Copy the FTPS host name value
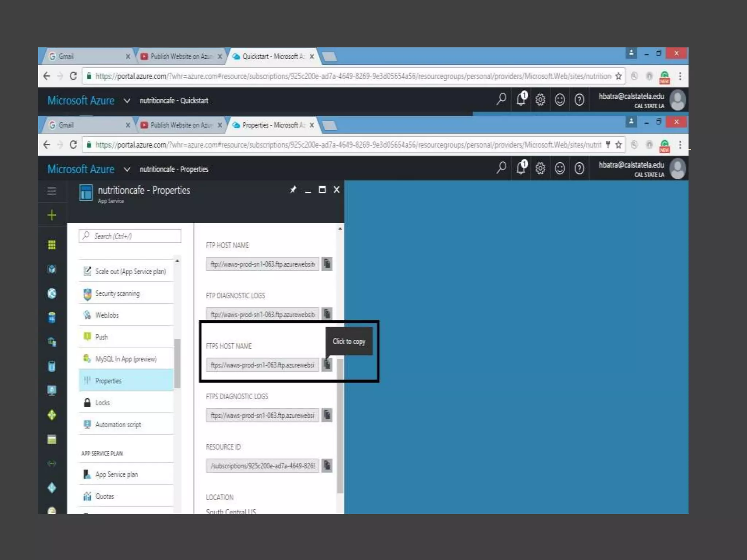 point(327,365)
